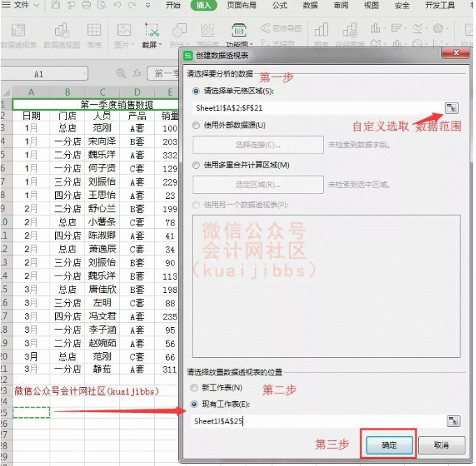Click the column chart type icon
This screenshot has height=466, width=476.
(x=375, y=28)
